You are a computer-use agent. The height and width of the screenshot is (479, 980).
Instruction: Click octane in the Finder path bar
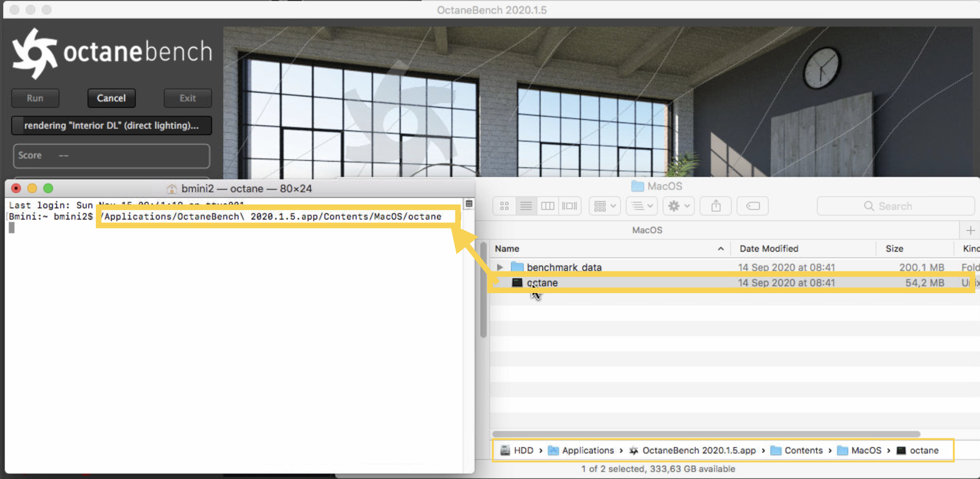point(918,450)
